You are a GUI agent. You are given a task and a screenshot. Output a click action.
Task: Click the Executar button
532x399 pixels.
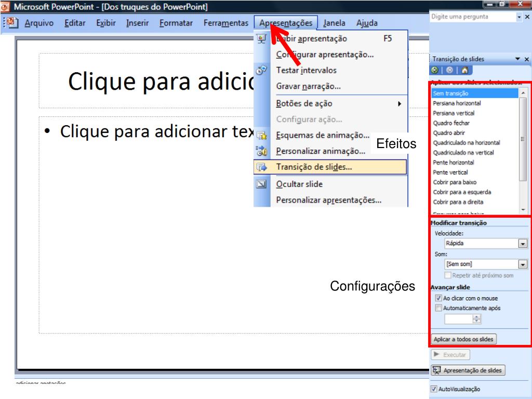point(450,354)
